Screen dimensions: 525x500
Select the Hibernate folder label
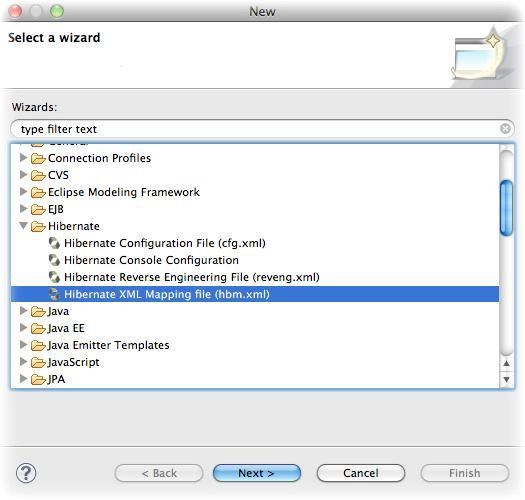point(74,226)
